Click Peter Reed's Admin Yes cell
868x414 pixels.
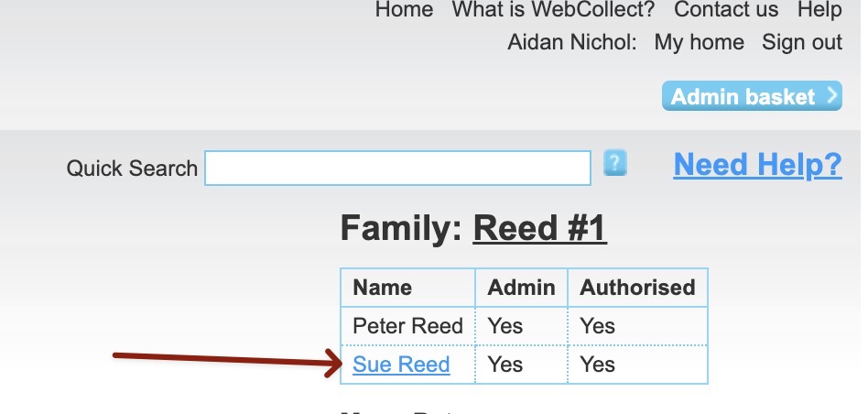point(505,326)
